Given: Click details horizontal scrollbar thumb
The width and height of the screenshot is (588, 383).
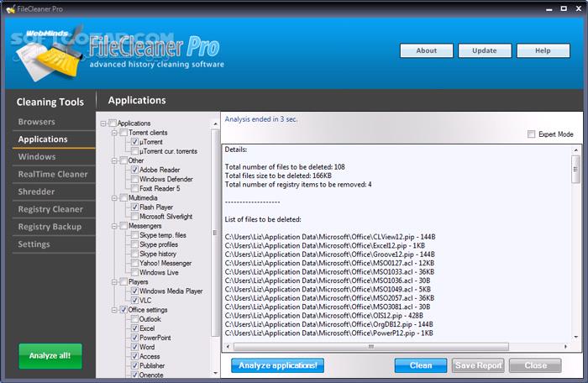Looking at the screenshot, I should 371,347.
